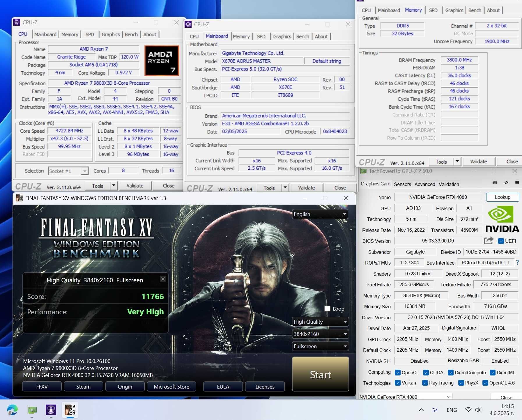The height and width of the screenshot is (420, 522).
Task: Click the FFXV button
Action: point(42,387)
